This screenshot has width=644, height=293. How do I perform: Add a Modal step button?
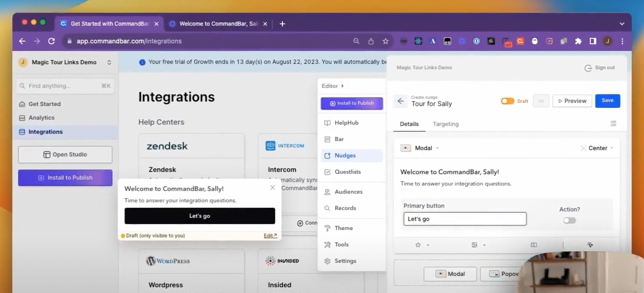pos(450,274)
